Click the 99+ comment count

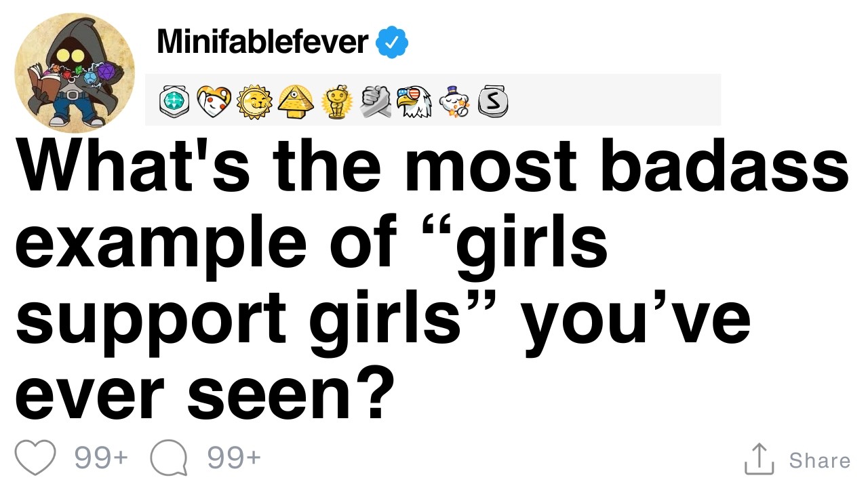[x=234, y=459]
